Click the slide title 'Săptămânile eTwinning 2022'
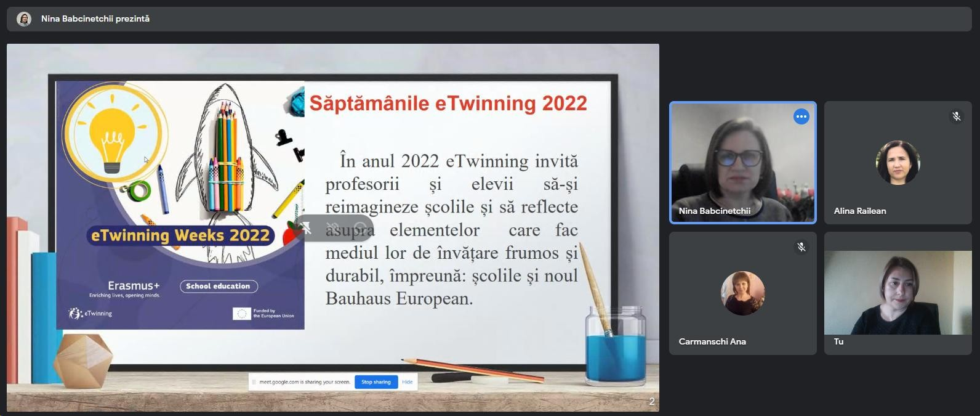This screenshot has width=980, height=416. pos(448,104)
